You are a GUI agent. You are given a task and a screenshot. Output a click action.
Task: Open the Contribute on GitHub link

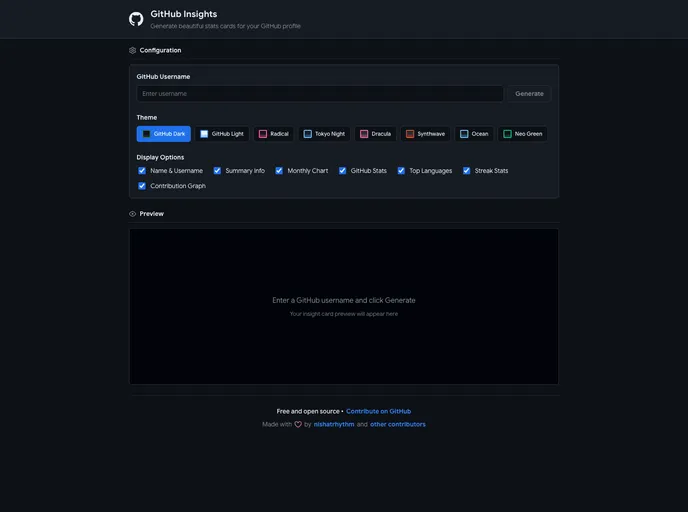pos(379,412)
